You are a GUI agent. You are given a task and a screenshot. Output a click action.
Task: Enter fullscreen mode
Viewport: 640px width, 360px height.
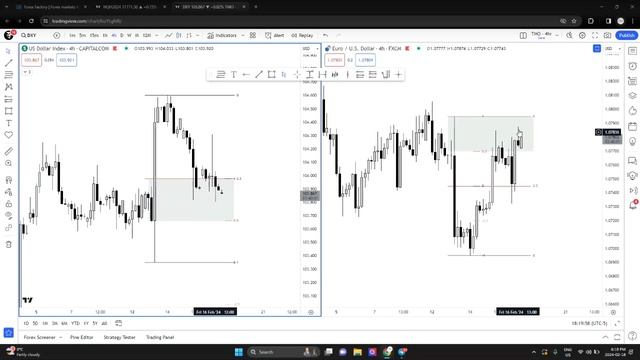(595, 36)
